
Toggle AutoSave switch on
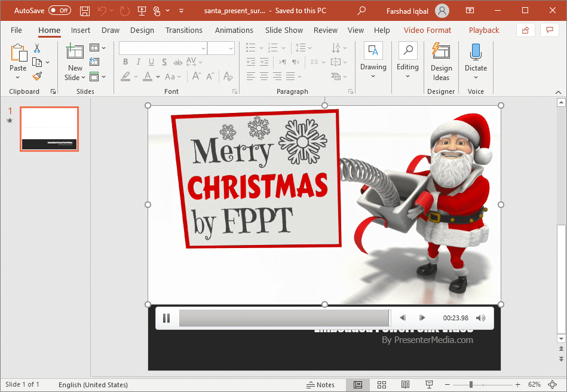59,11
